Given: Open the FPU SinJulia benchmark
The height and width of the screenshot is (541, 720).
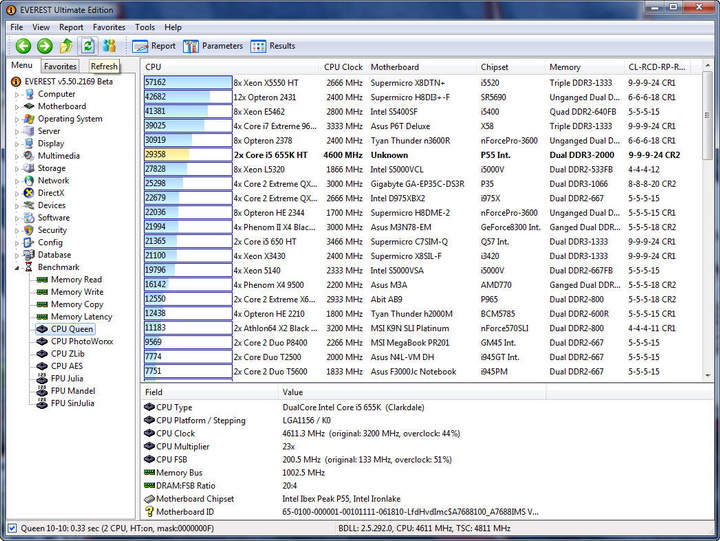Looking at the screenshot, I should [x=66, y=404].
